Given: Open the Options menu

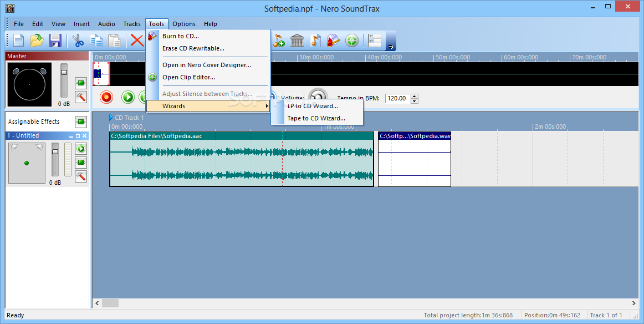Looking at the screenshot, I should coord(184,24).
